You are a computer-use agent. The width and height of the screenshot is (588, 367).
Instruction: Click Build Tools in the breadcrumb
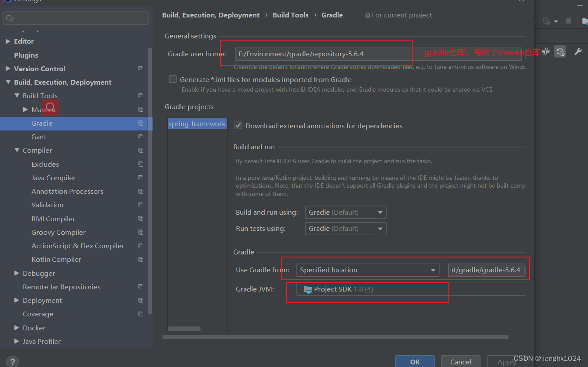coord(291,15)
